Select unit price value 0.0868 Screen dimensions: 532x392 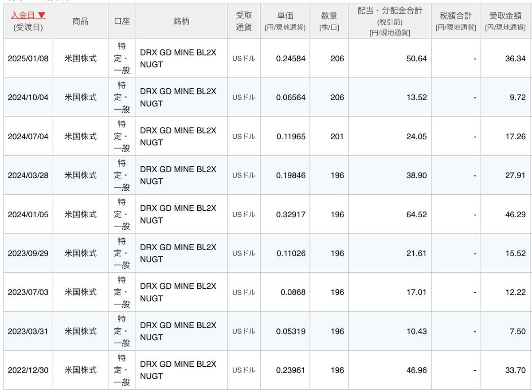click(x=293, y=293)
